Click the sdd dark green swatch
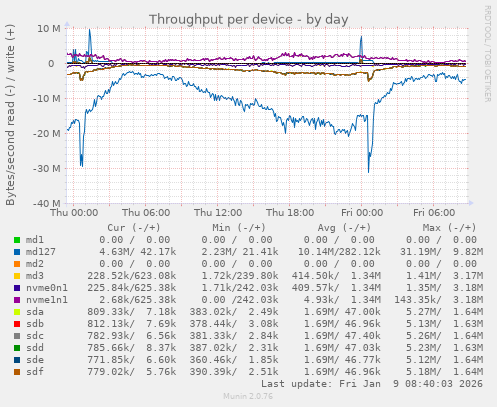Screen dimensions: 497x407 pos(17,348)
